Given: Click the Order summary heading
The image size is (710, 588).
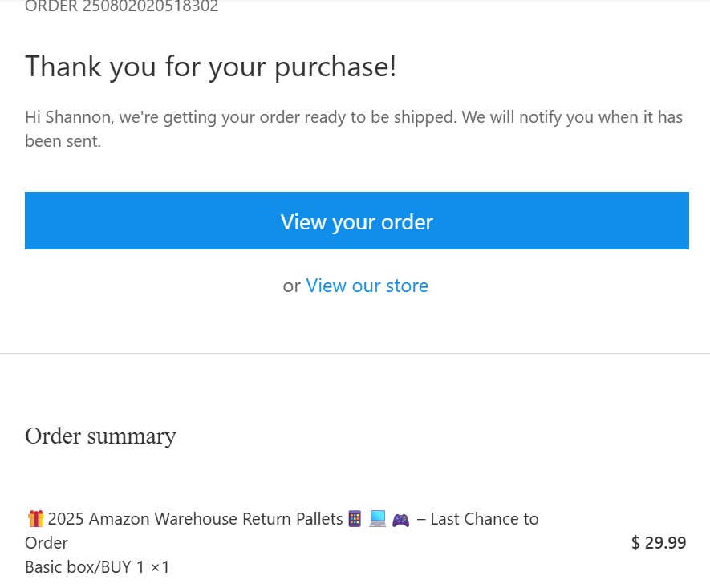Looking at the screenshot, I should [100, 436].
